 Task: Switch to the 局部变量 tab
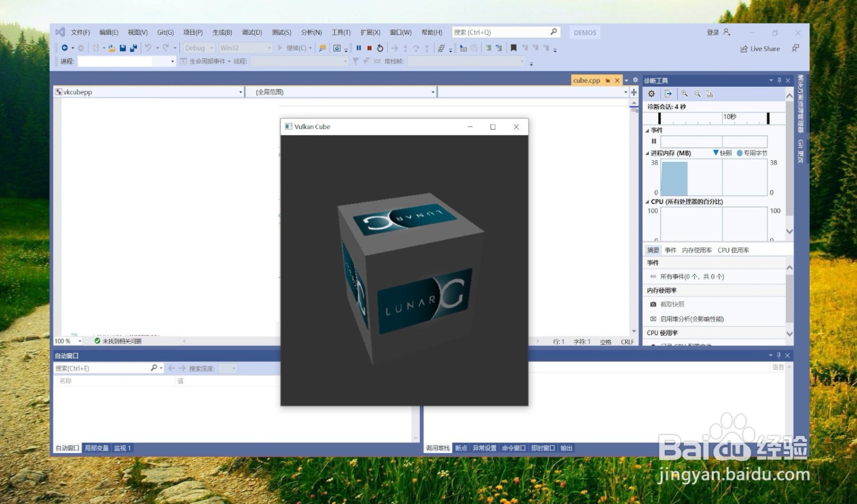click(x=97, y=448)
